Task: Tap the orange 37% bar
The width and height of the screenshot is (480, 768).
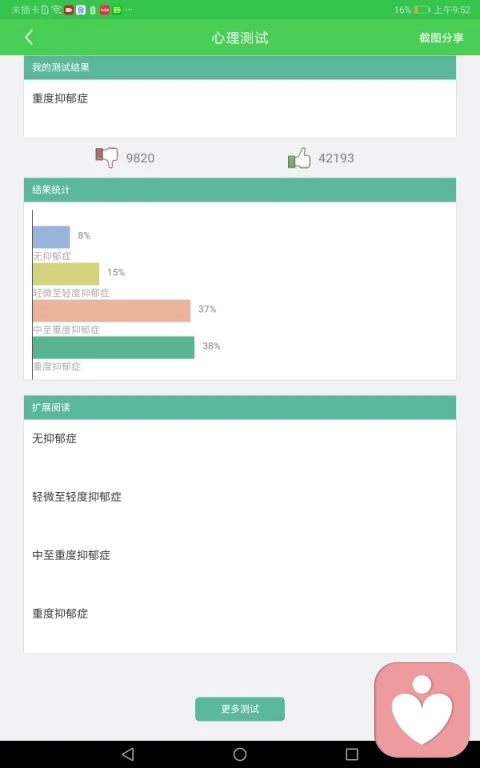Action: click(x=112, y=311)
